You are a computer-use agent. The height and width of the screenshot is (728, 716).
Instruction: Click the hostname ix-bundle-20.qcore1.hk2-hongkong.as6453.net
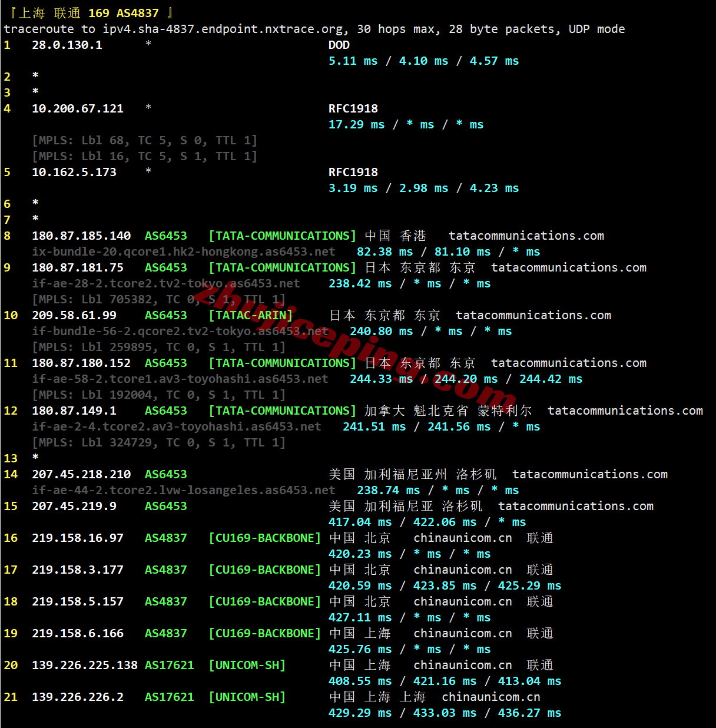pos(184,252)
